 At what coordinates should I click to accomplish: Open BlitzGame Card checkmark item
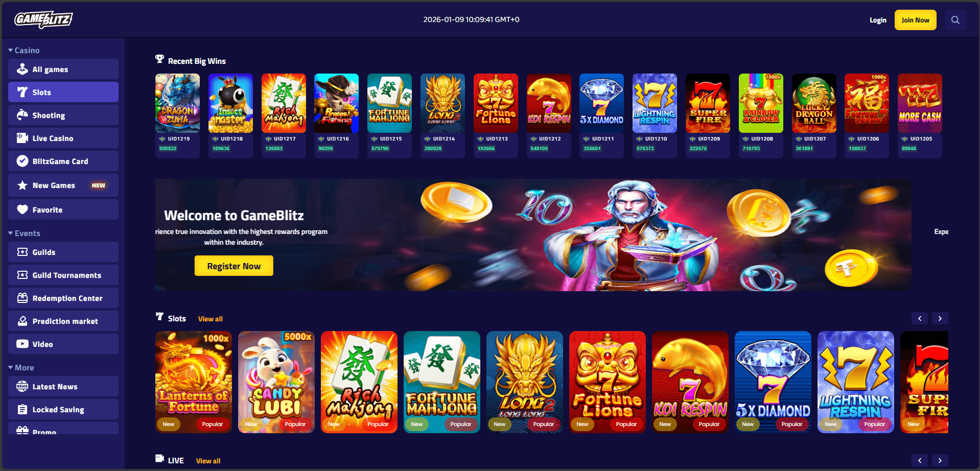63,161
